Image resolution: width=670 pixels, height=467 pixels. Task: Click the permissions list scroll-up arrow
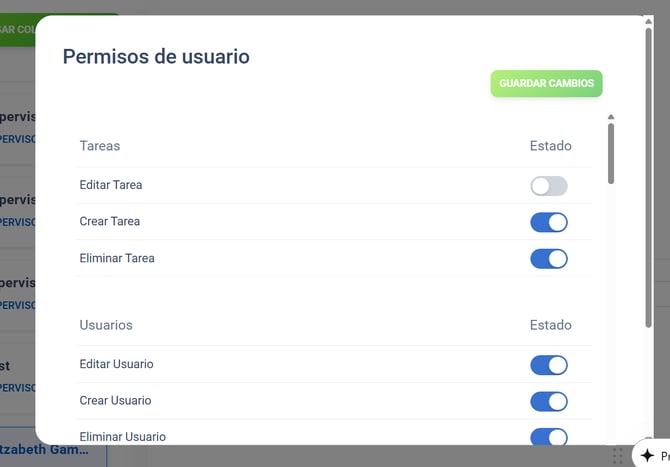point(611,117)
